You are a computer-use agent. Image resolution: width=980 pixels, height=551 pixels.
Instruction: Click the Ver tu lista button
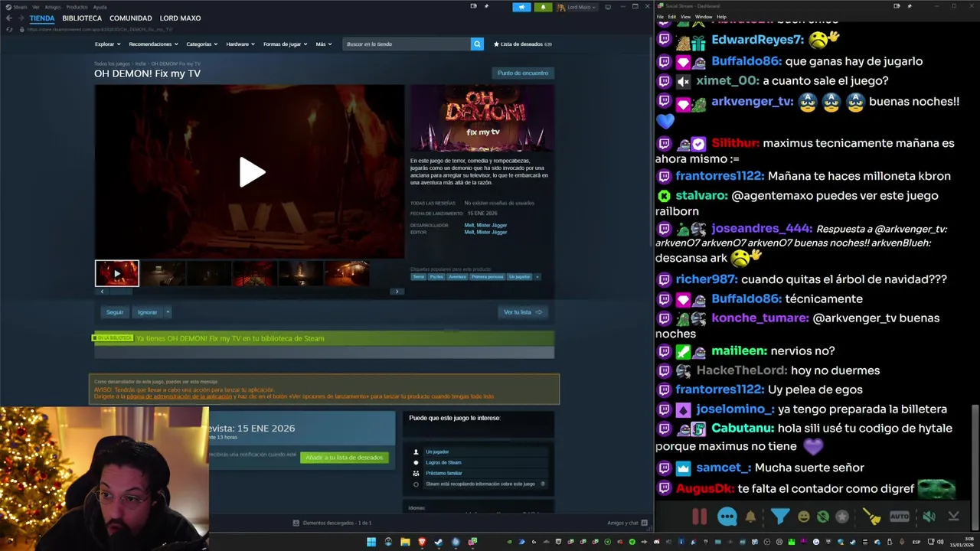[523, 312]
